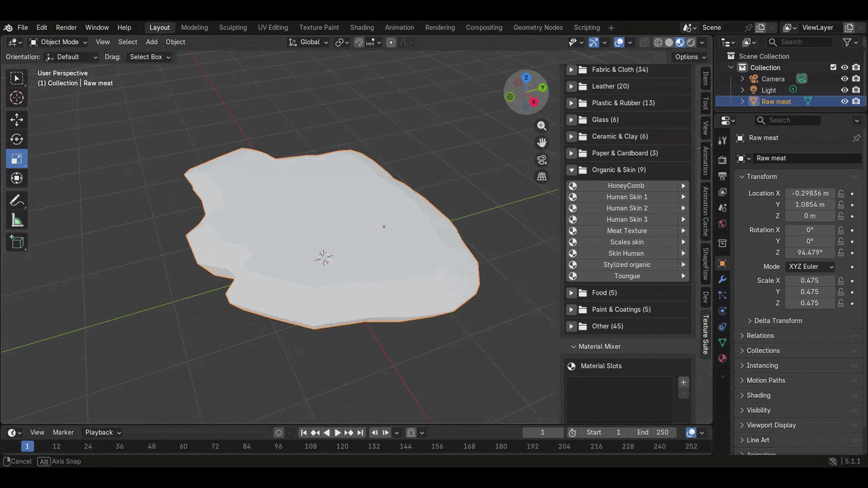
Task: Add a material slot with plus button
Action: pyautogui.click(x=684, y=382)
